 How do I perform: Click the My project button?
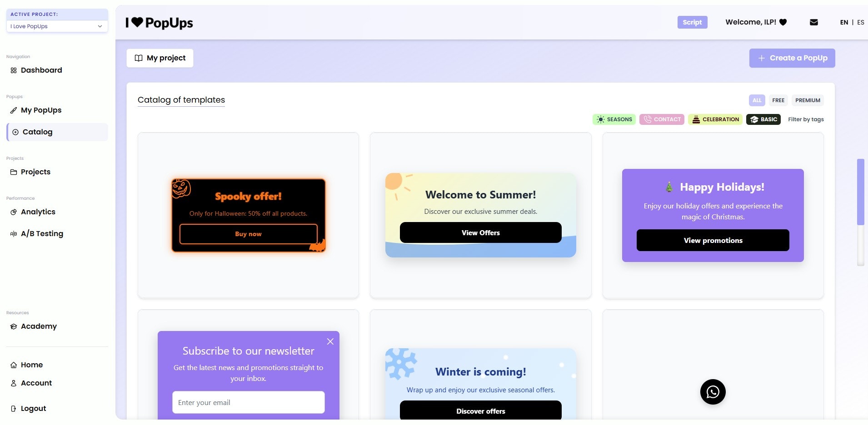pyautogui.click(x=160, y=58)
